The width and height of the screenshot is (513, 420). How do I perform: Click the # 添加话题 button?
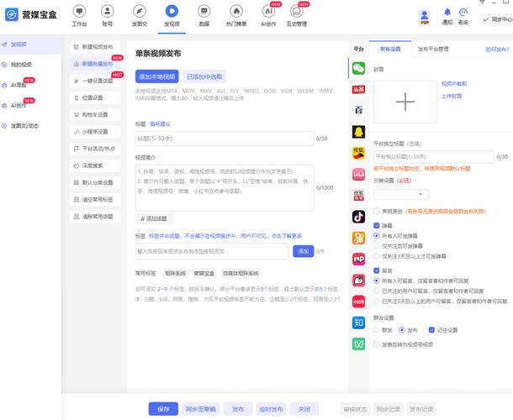154,218
